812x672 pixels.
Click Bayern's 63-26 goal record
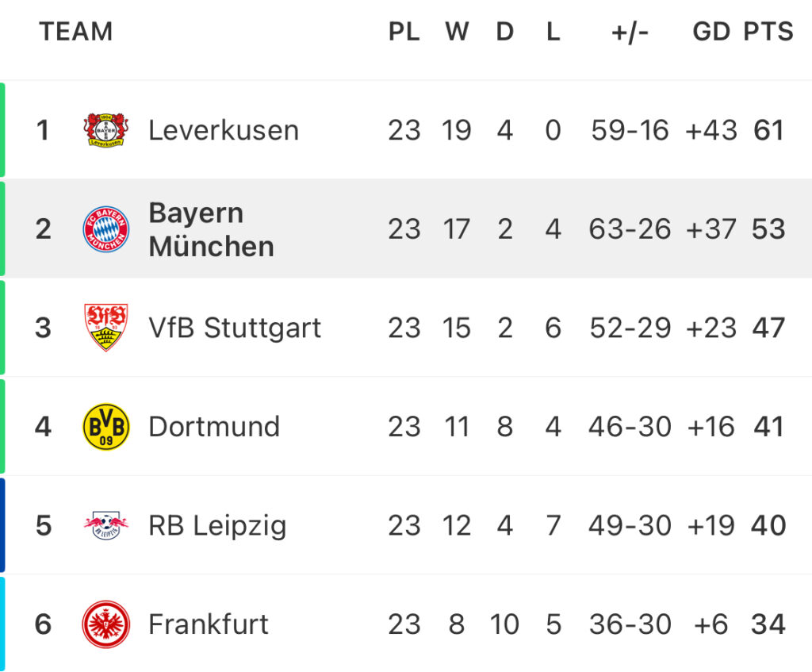coord(630,229)
